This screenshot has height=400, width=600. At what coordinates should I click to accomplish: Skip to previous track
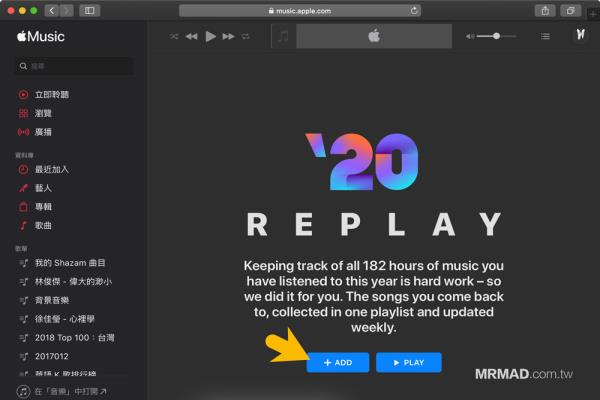click(192, 36)
